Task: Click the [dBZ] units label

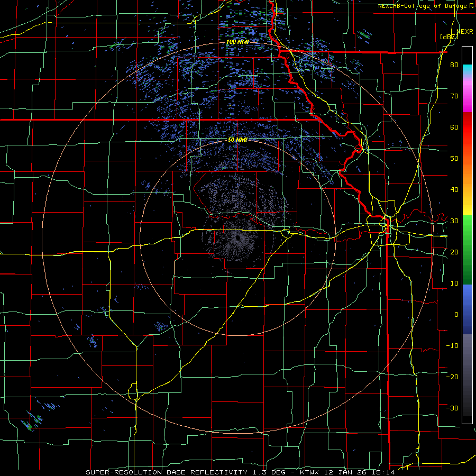Action: pos(449,36)
